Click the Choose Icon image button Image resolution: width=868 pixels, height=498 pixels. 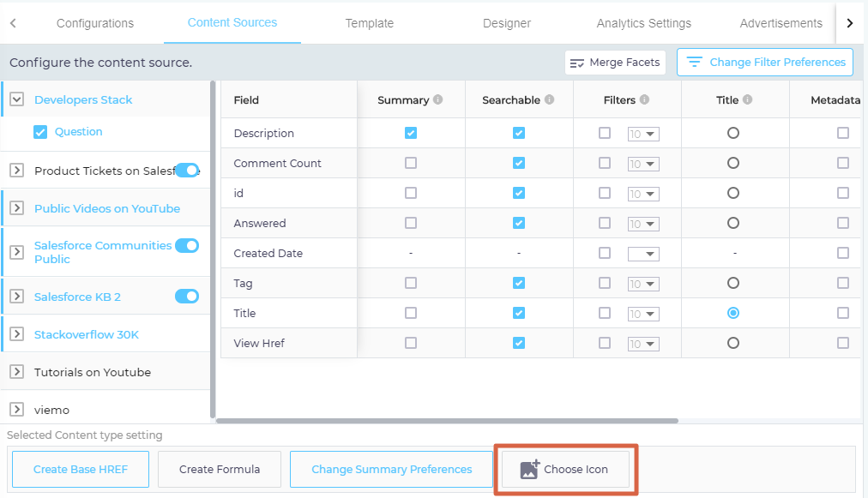point(565,469)
